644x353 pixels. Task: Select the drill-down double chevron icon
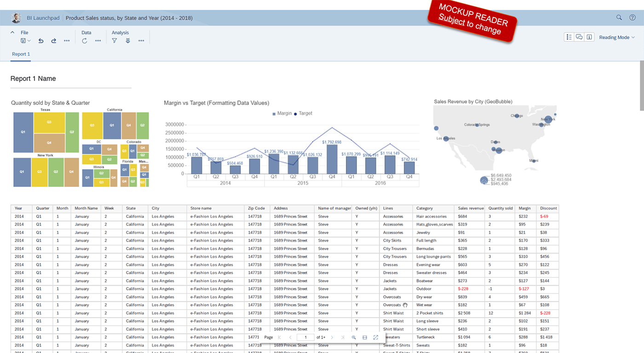pos(128,41)
